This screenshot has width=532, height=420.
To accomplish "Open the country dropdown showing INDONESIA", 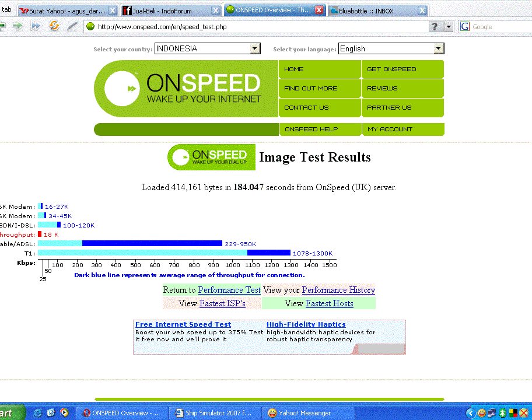I will click(207, 48).
